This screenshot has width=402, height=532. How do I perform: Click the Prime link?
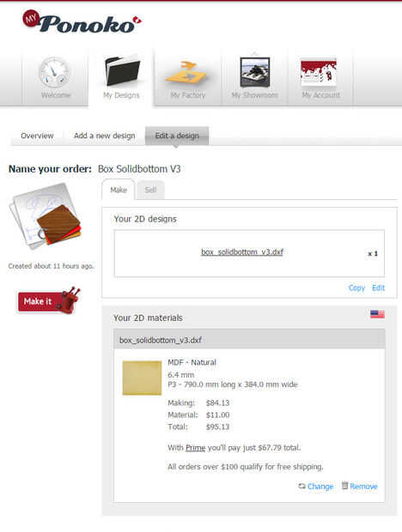click(x=195, y=448)
